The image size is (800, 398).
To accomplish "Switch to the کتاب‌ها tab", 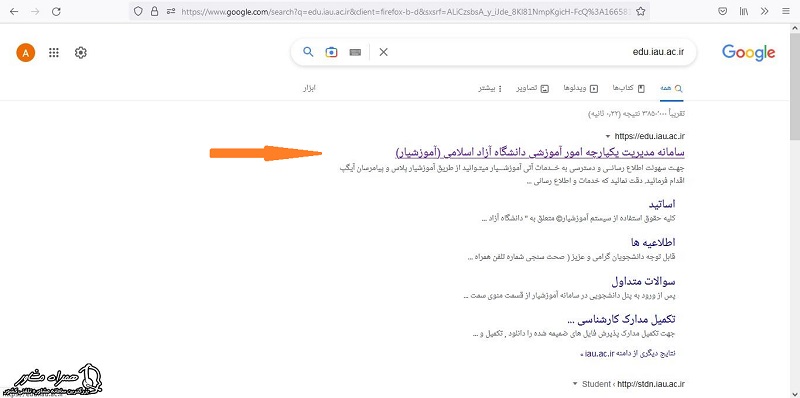I will (629, 88).
